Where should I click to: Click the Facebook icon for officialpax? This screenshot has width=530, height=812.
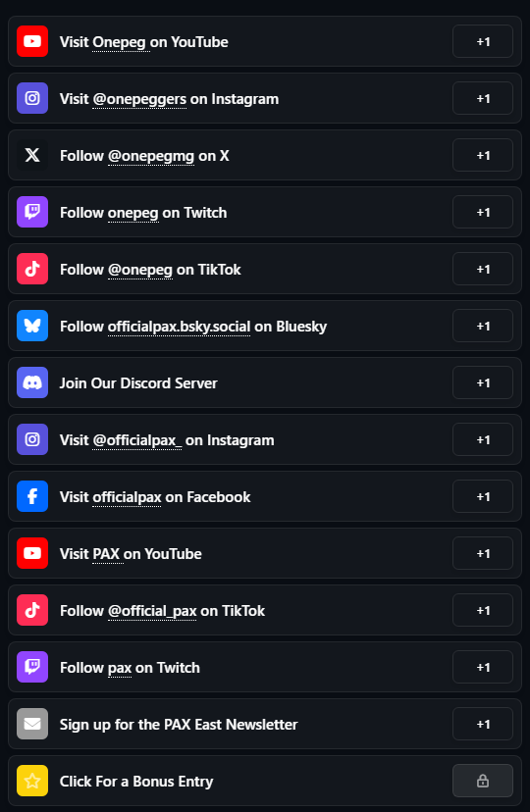[x=32, y=496]
